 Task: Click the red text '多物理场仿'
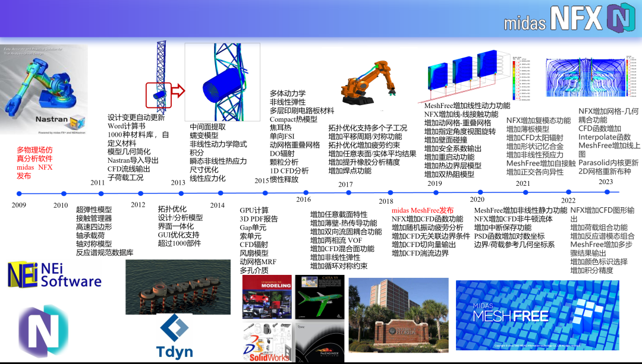point(35,150)
